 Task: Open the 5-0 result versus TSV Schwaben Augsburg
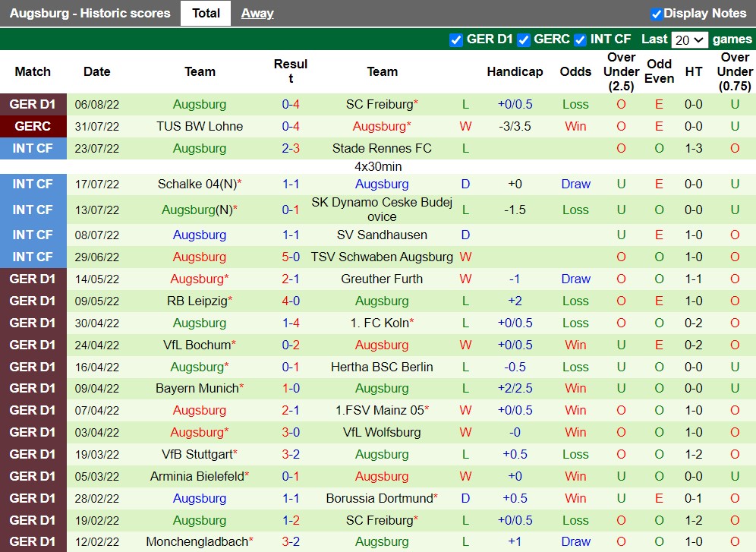291,257
